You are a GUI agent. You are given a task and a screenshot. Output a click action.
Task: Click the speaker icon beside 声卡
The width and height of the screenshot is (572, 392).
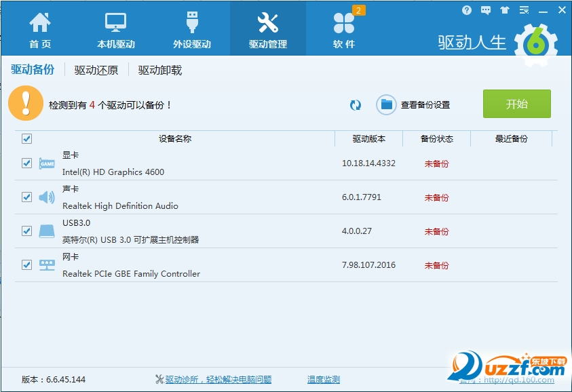pyautogui.click(x=46, y=197)
